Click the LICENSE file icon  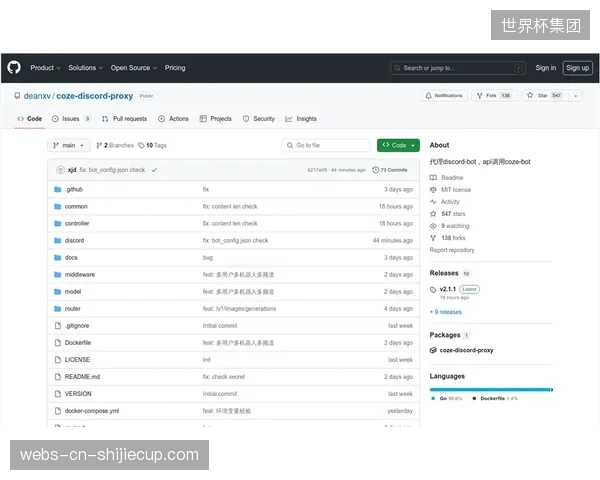point(58,360)
